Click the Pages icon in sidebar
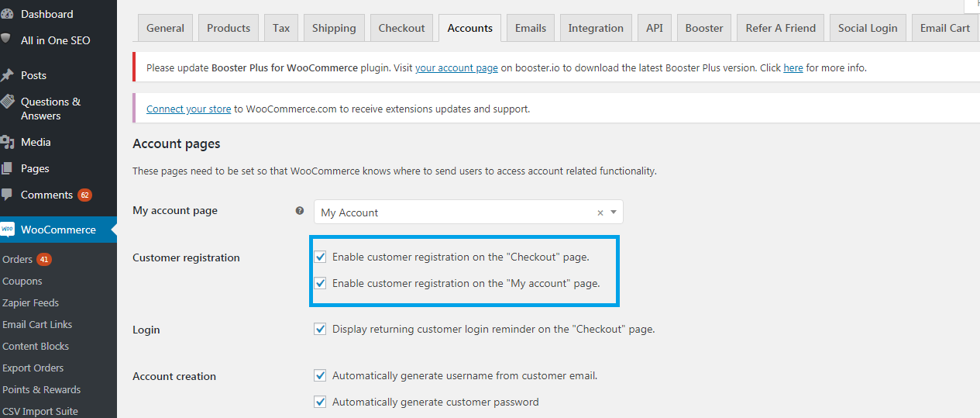Viewport: 980px width, 418px height. point(7,168)
